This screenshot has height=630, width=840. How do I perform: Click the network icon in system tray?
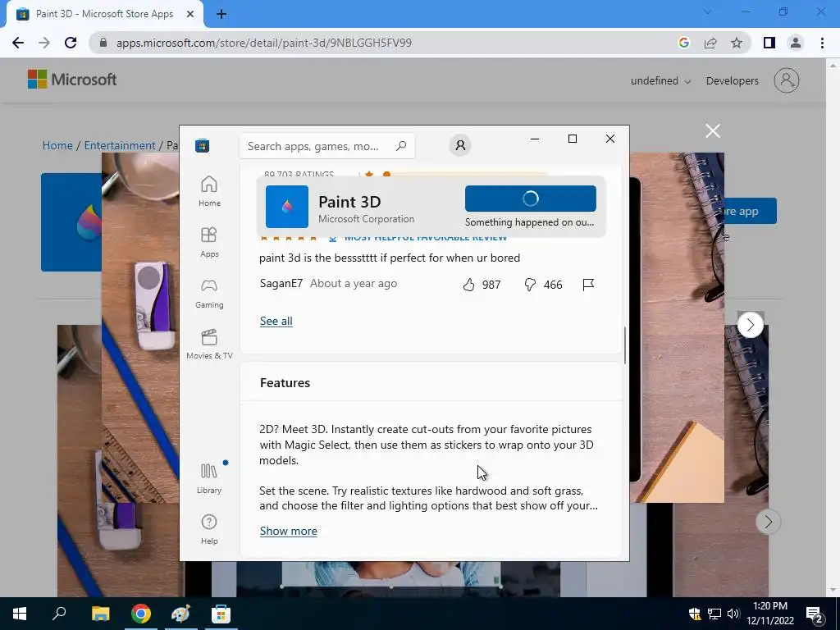[714, 614]
